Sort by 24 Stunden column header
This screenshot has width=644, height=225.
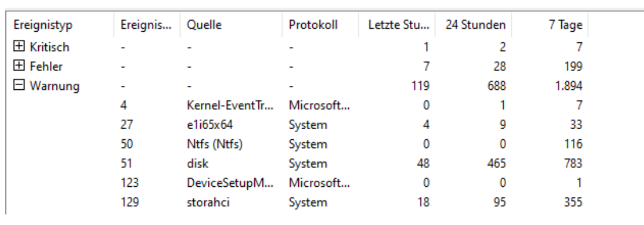pos(476,25)
